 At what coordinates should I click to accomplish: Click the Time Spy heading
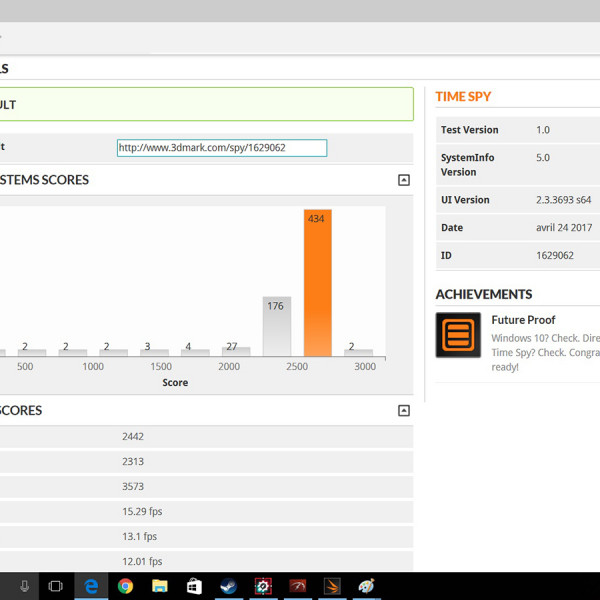tap(463, 97)
